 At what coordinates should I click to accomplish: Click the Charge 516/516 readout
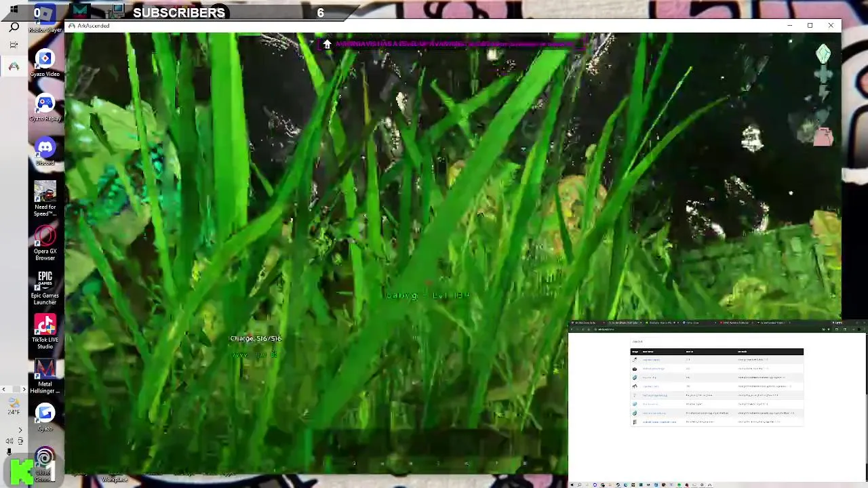[x=256, y=338]
